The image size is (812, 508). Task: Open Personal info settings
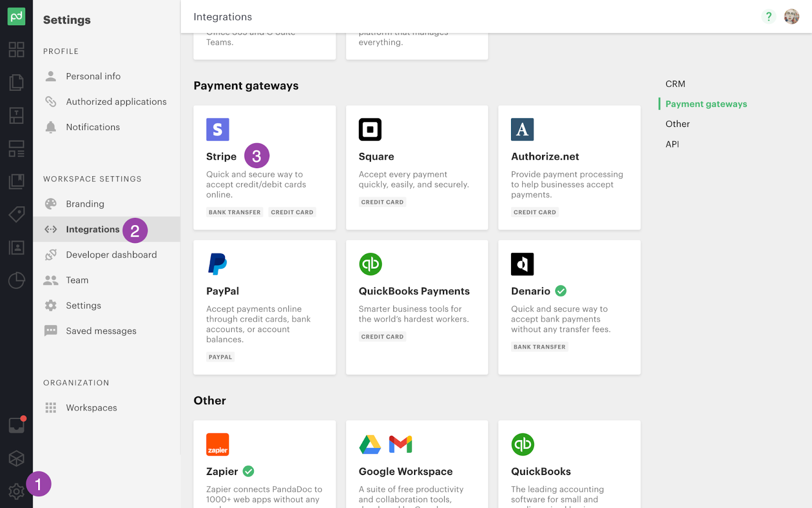click(107, 76)
